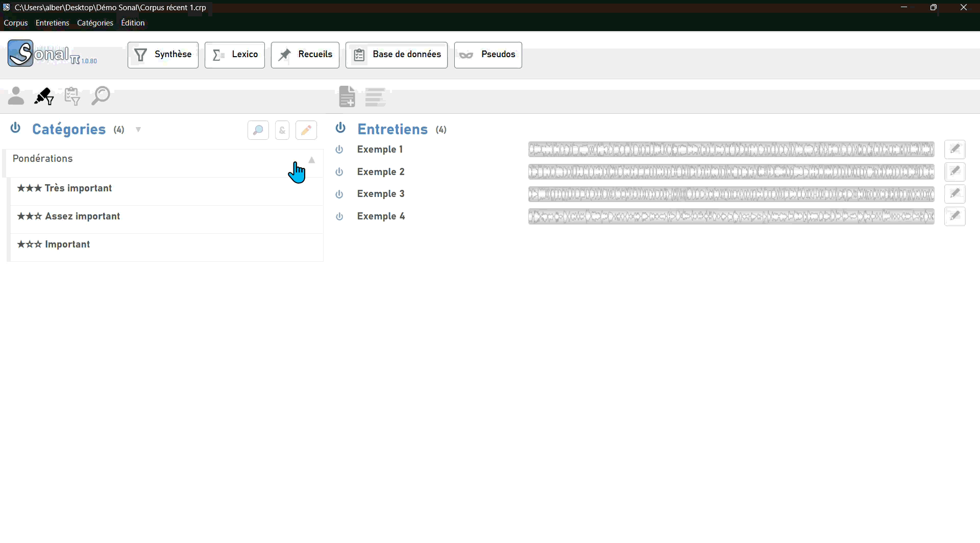Image resolution: width=980 pixels, height=543 pixels.
Task: Click the search categories magnifier button
Action: 258,130
